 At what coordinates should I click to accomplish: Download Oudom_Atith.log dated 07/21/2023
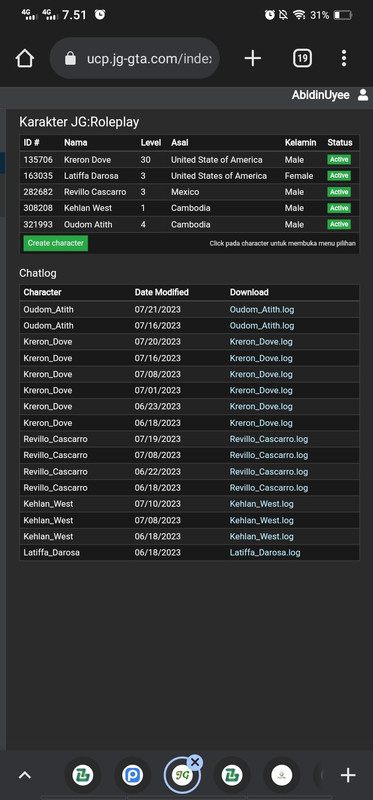[x=262, y=309]
